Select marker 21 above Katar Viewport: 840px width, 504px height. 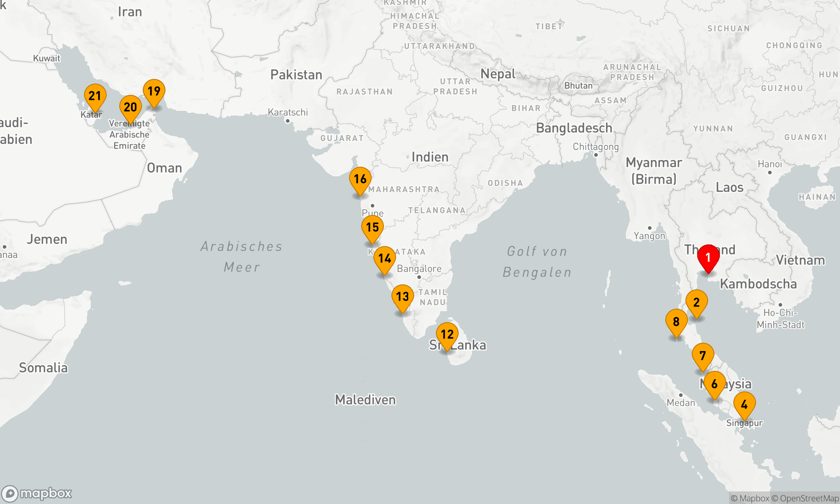tap(95, 96)
